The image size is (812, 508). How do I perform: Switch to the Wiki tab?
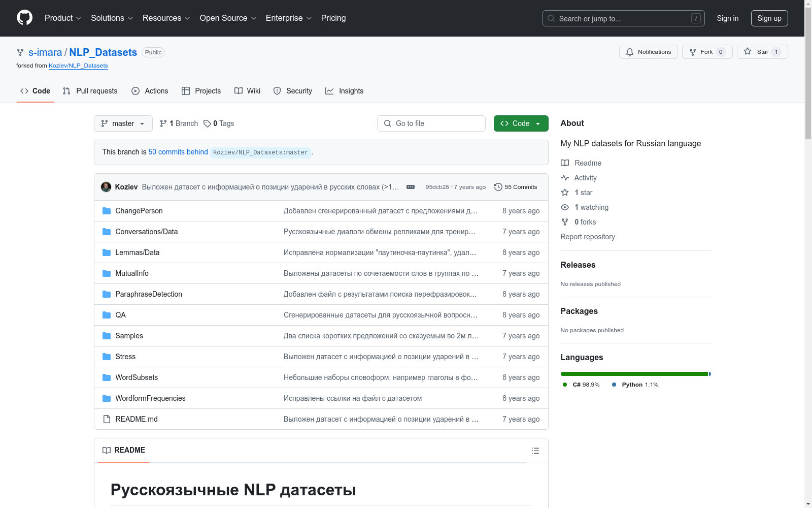[x=248, y=91]
